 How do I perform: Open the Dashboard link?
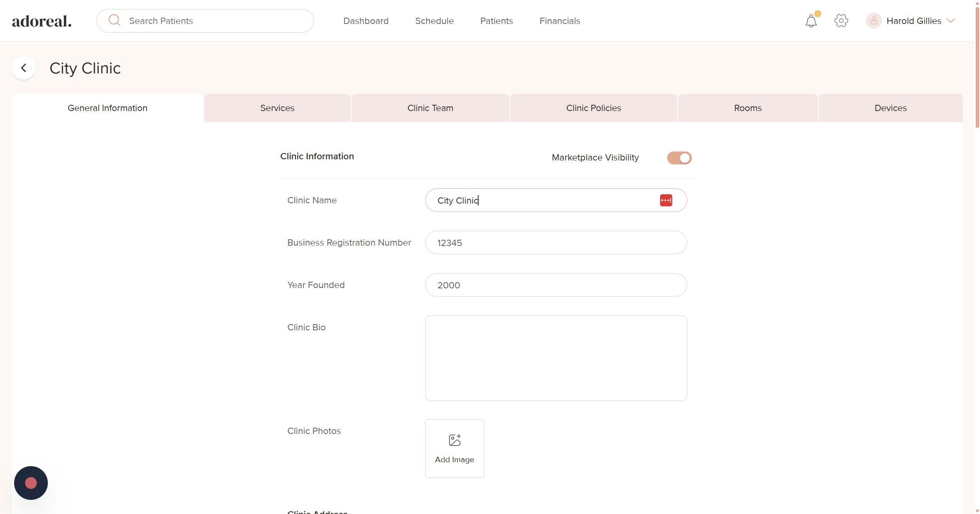pos(366,21)
